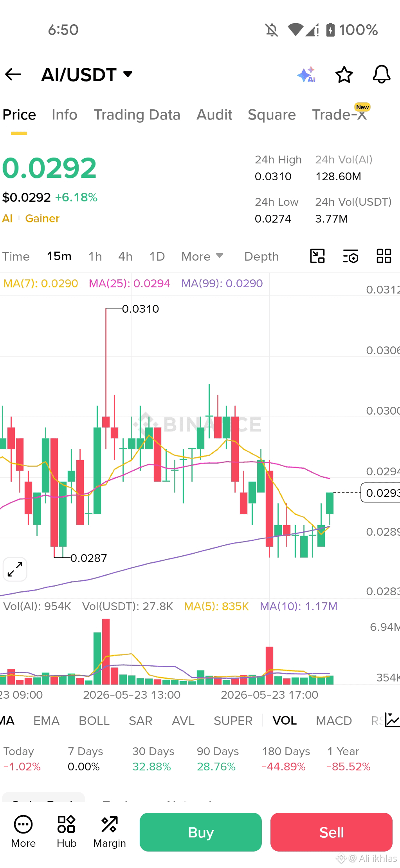Tap the Gainer tag
Viewport: 400px width, 868px height.
[x=42, y=218]
